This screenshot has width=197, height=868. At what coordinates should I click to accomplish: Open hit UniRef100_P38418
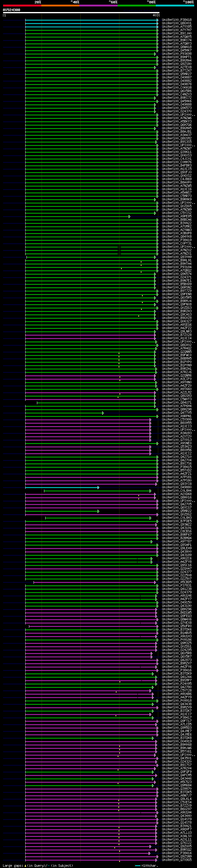click(177, 20)
